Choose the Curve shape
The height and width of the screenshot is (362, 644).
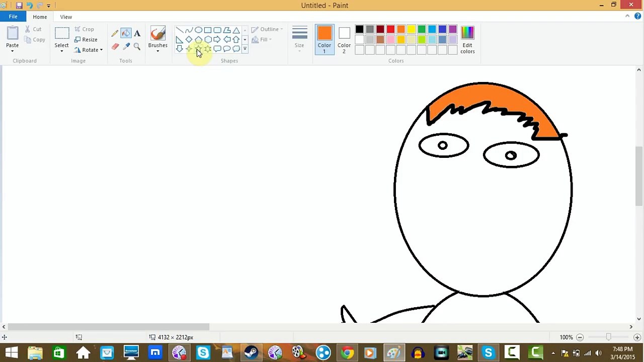189,30
